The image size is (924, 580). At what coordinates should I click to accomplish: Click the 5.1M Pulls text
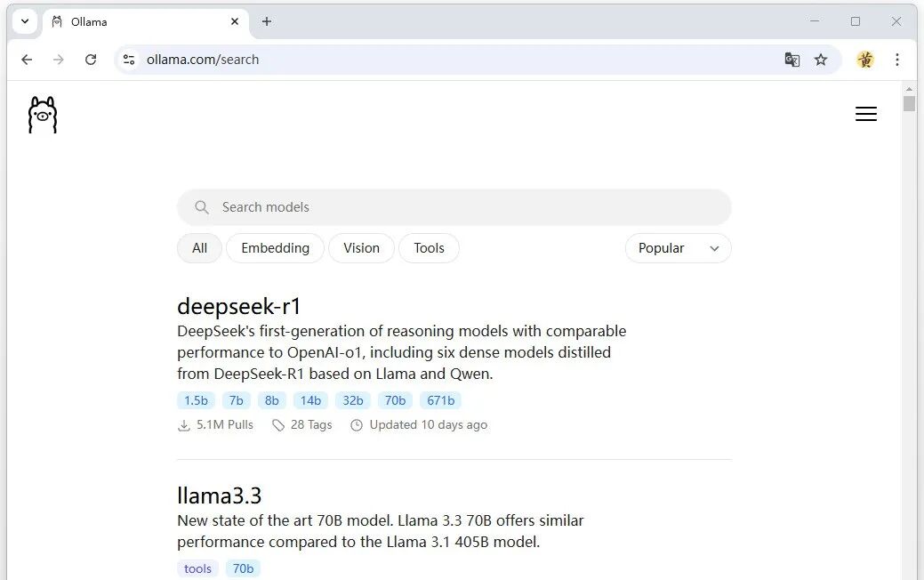point(224,425)
